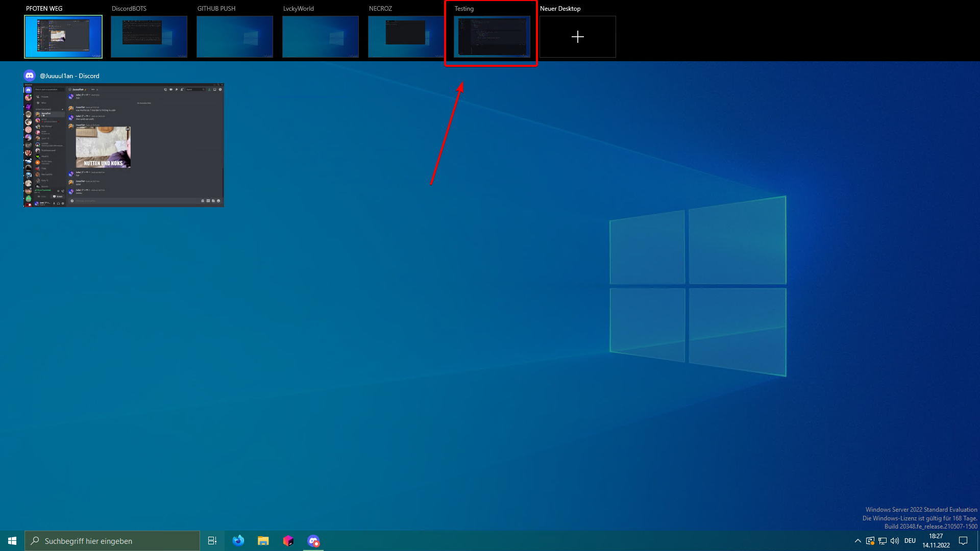980x551 pixels.
Task: Click the DEU language indicator
Action: click(910, 541)
